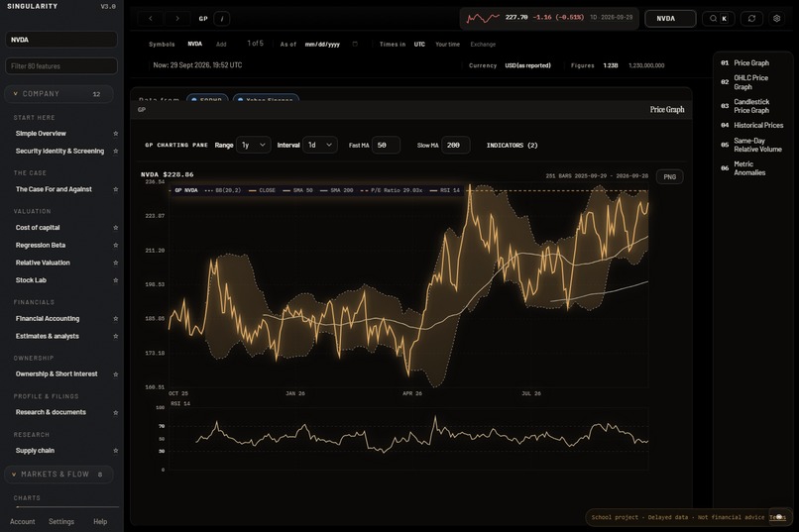799x532 pixels.
Task: Open the top-right settings gear
Action: point(776,18)
